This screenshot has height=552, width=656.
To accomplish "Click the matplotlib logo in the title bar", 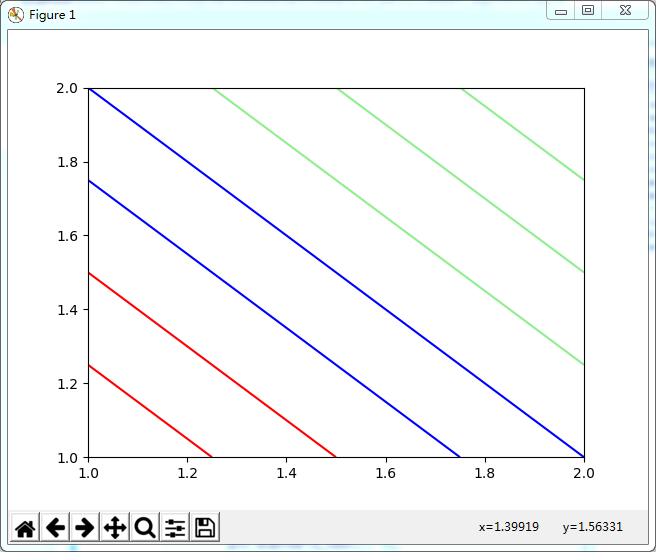I will click(x=15, y=15).
